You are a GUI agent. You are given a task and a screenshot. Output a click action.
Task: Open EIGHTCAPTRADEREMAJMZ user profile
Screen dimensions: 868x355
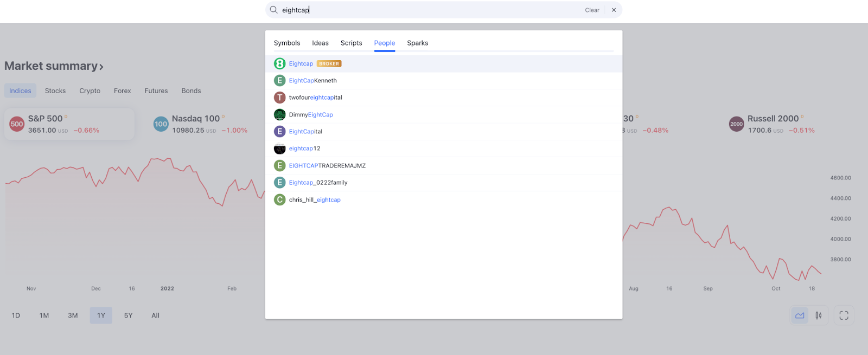444,165
